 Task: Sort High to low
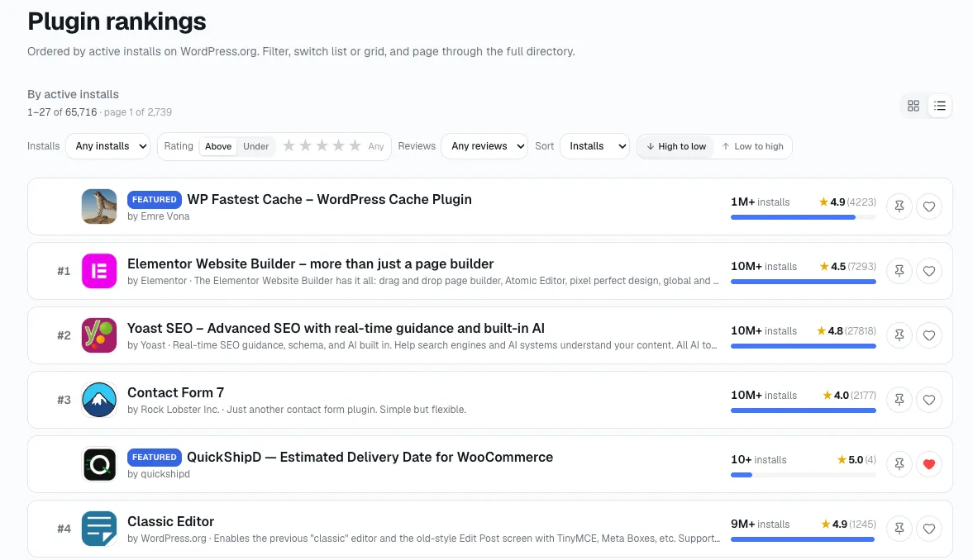(675, 146)
